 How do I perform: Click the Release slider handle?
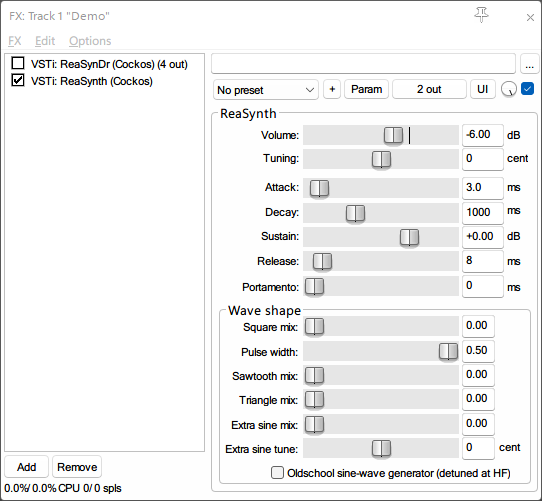click(x=322, y=261)
